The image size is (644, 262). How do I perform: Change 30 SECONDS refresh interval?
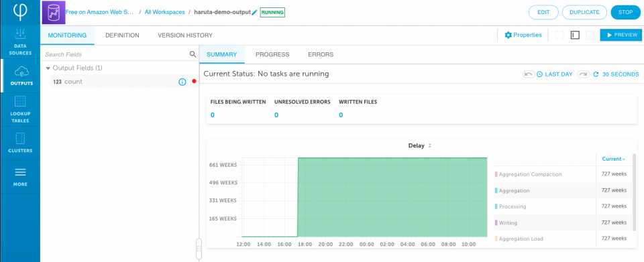click(x=621, y=74)
